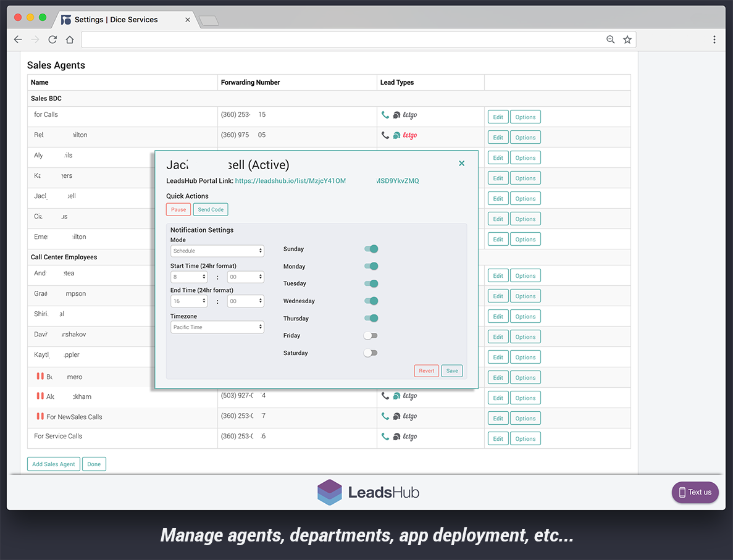733x560 pixels.
Task: Click Options for (503) 927 row
Action: point(526,398)
